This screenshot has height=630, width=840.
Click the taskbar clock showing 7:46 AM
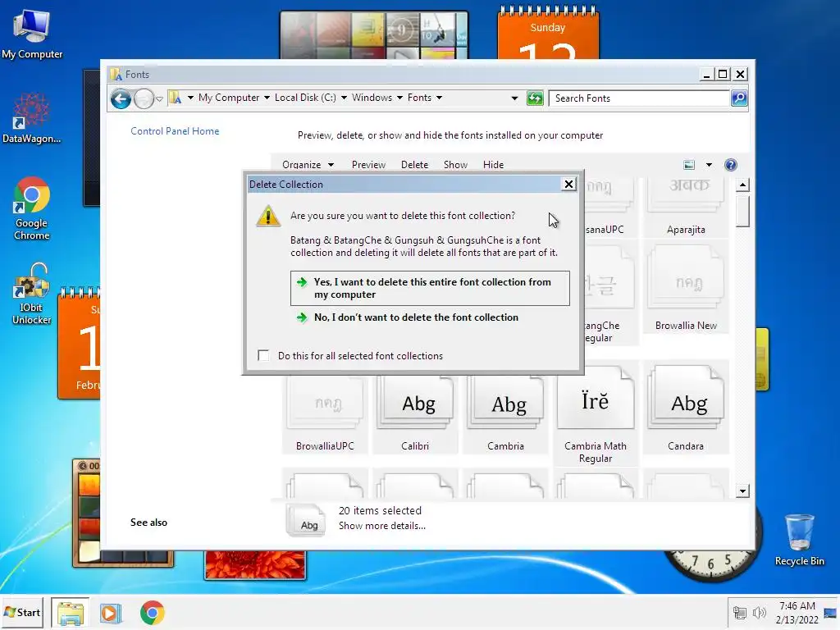coord(797,613)
